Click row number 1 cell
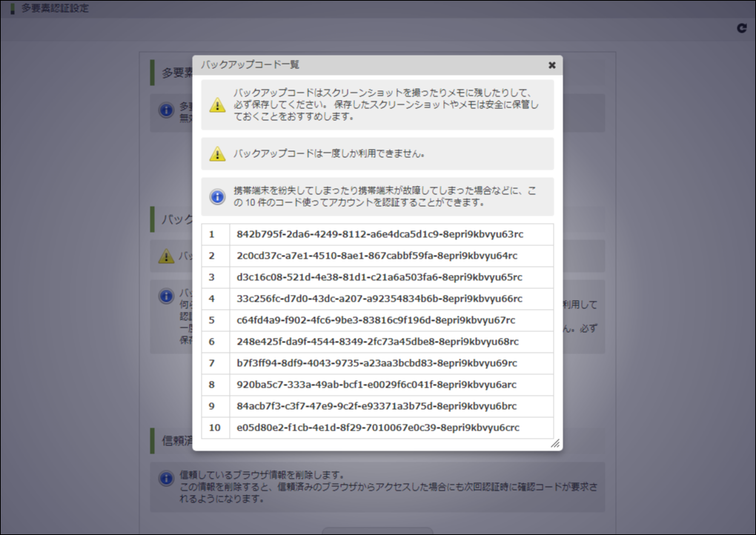The image size is (756, 535). [x=216, y=235]
